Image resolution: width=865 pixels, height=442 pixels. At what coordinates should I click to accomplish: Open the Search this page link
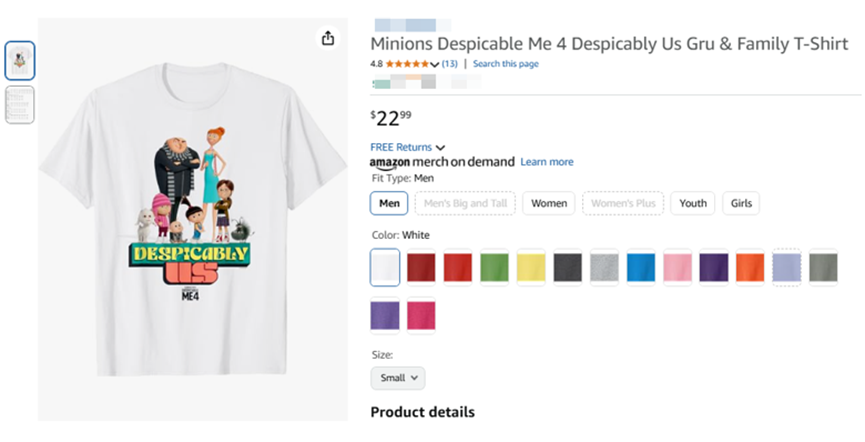pos(505,64)
